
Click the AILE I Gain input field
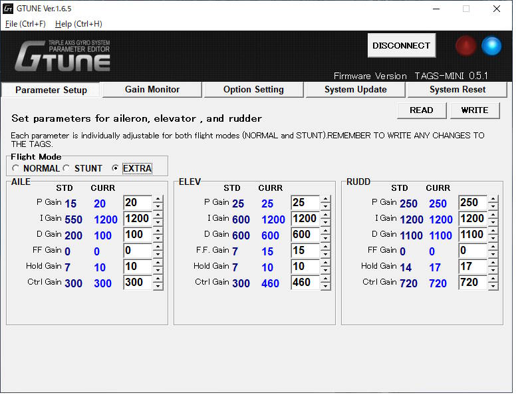(138, 219)
